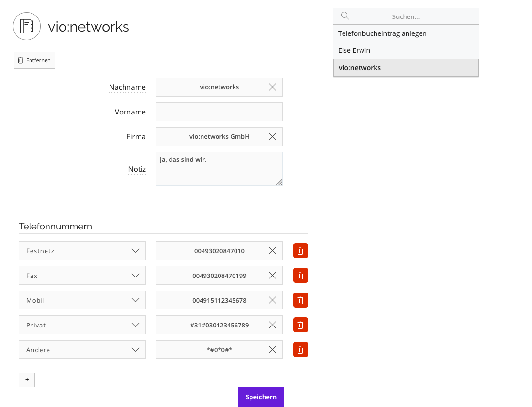Clear the Fax number 004930208470199
The width and height of the screenshot is (532, 407).
pos(272,276)
